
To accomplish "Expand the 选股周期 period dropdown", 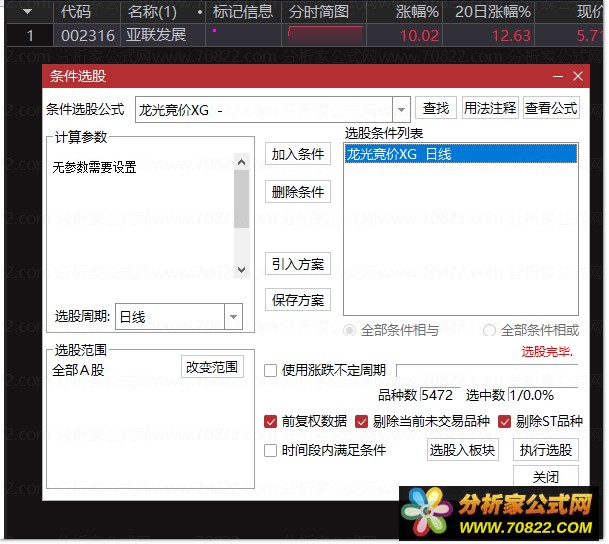I will pos(233,316).
